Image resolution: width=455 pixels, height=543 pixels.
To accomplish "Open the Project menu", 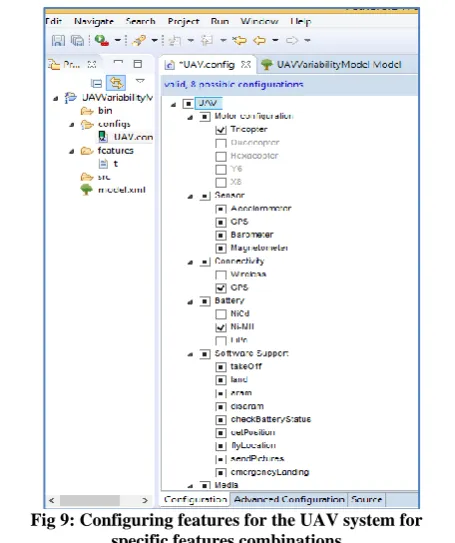I will [183, 21].
